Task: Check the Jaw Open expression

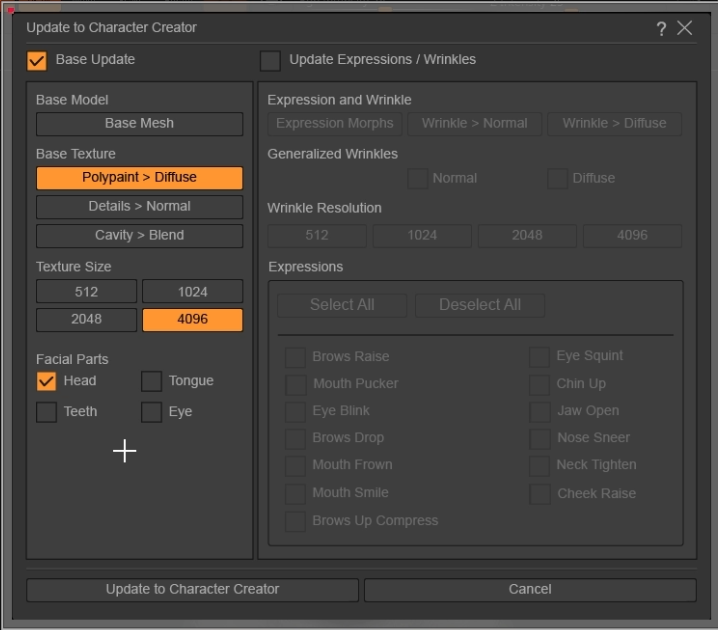Action: pyautogui.click(x=539, y=412)
